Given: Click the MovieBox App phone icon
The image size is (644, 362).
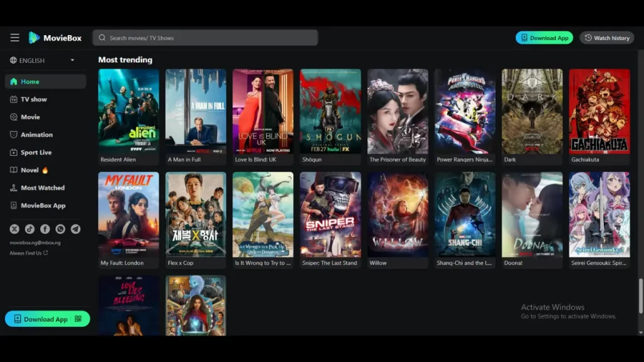Looking at the screenshot, I should pyautogui.click(x=14, y=206).
